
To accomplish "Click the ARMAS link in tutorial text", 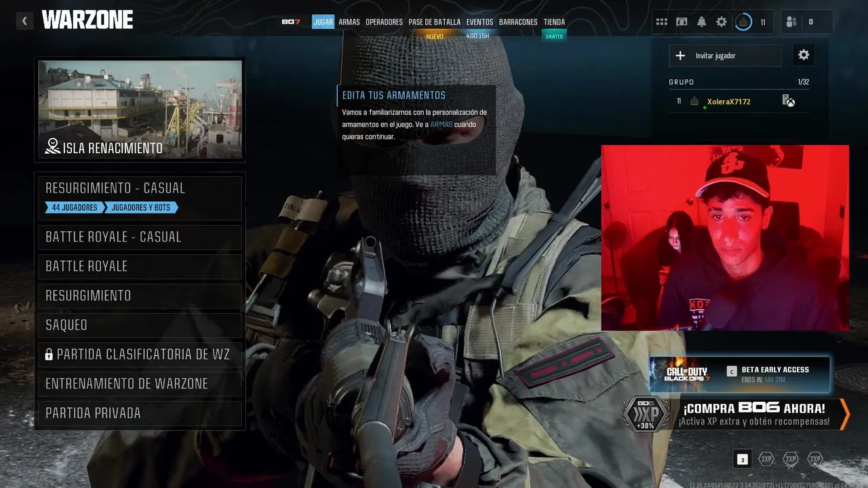I will tap(441, 125).
